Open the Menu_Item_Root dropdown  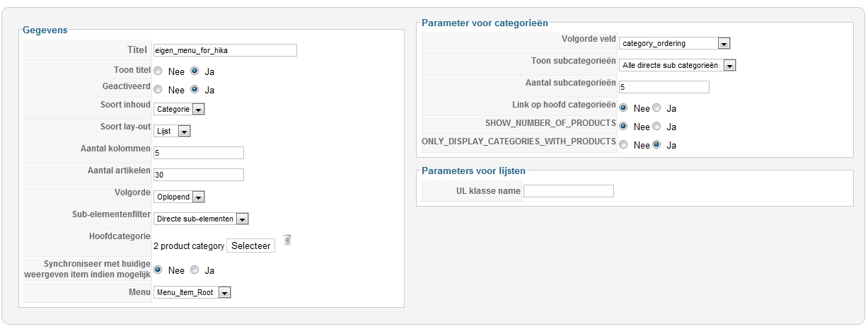click(192, 292)
